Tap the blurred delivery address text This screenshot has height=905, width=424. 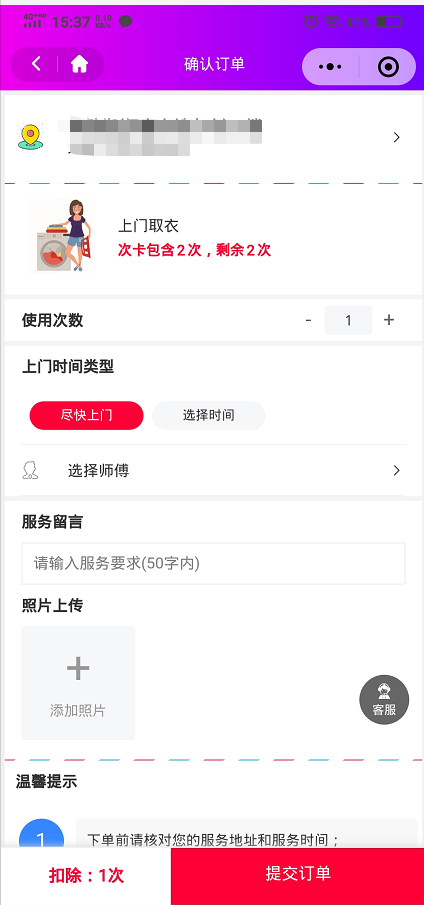(x=166, y=137)
